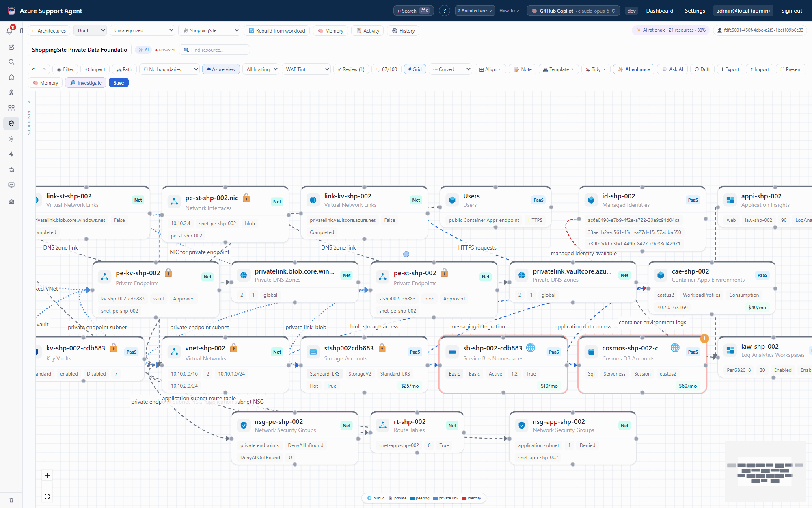Click the lock icon on pe-st-shp-002.nic
This screenshot has height=508, width=812.
246,198
